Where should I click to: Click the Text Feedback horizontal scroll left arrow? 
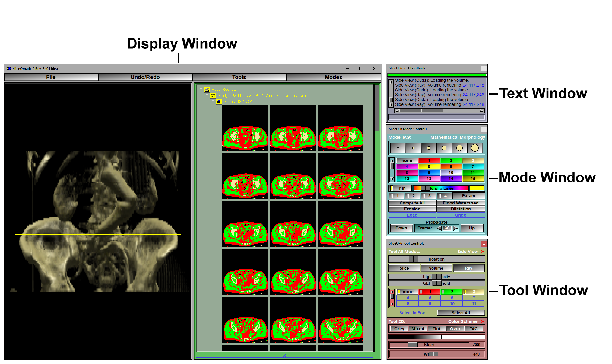(397, 111)
